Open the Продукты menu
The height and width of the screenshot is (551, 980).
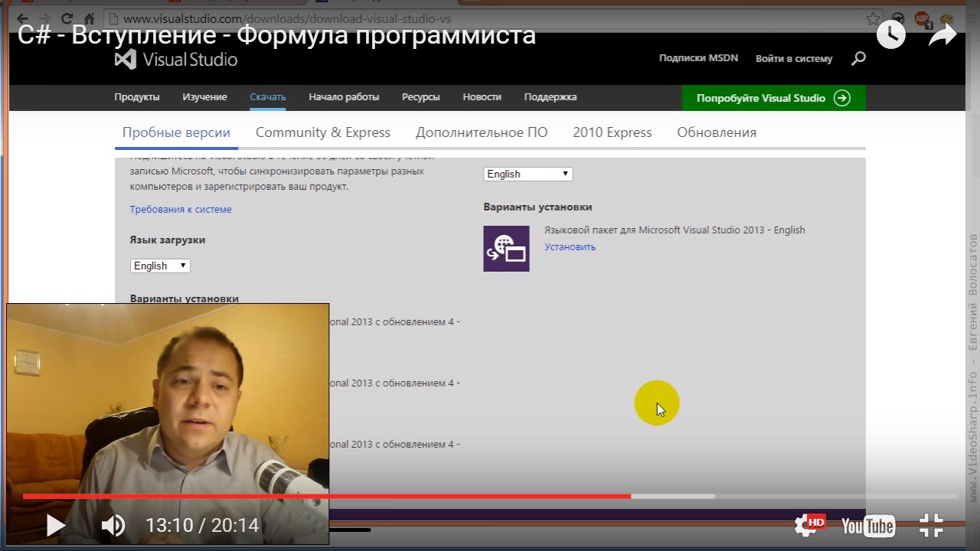[x=137, y=97]
